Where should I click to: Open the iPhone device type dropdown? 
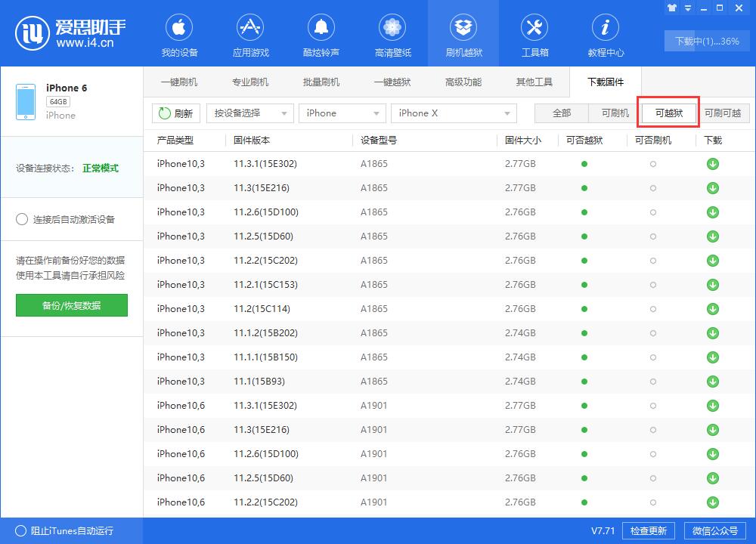[x=342, y=113]
